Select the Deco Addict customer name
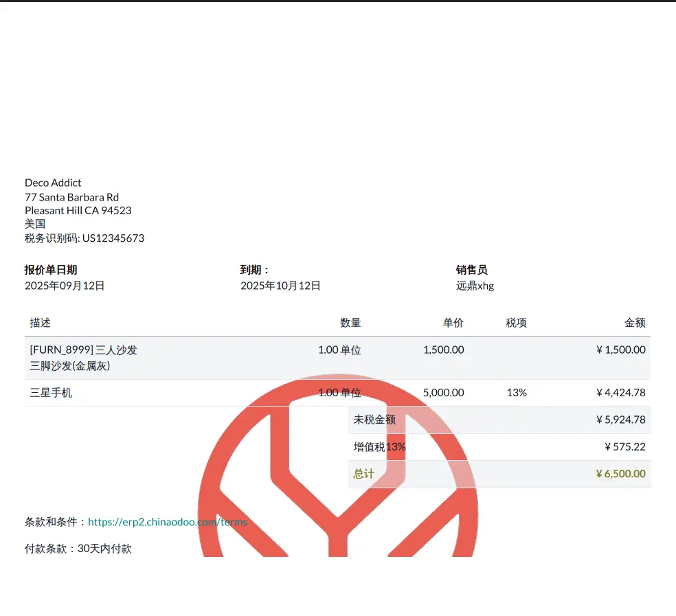The height and width of the screenshot is (616, 676). 53,183
